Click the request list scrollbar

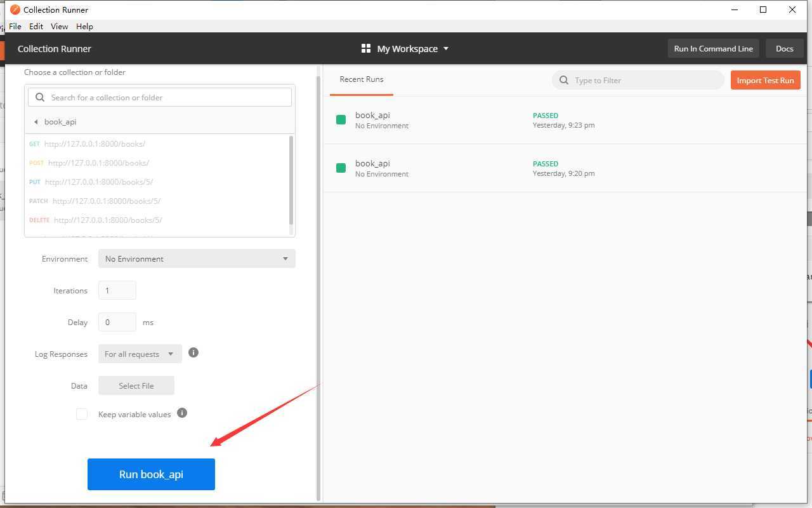(x=291, y=180)
